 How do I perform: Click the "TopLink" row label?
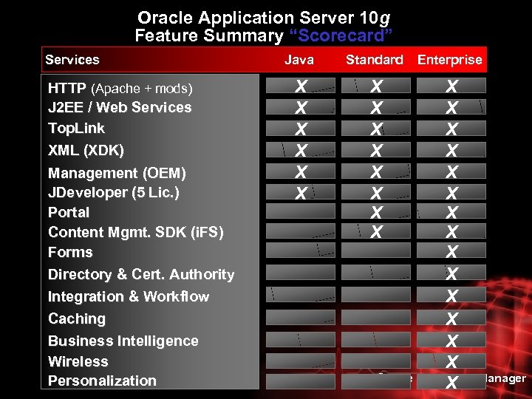[76, 129]
